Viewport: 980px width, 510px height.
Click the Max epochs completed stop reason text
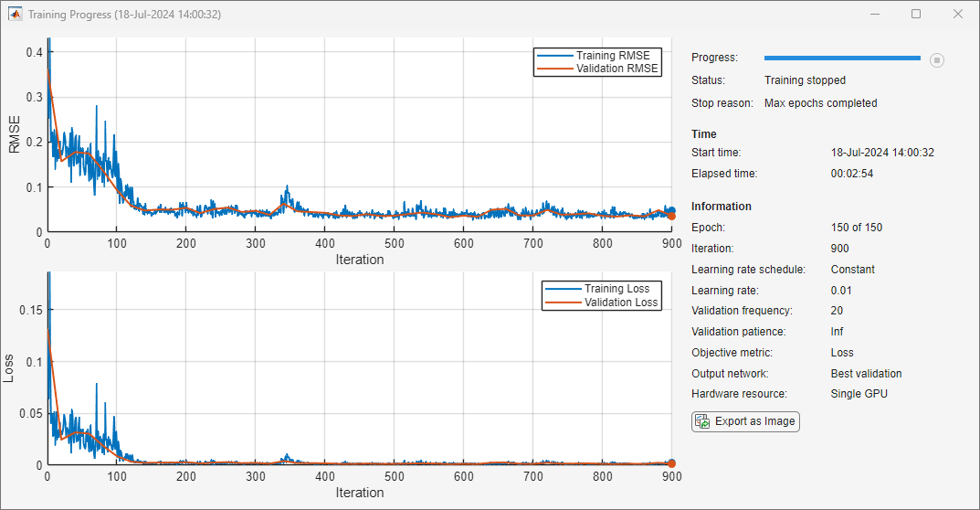(820, 103)
